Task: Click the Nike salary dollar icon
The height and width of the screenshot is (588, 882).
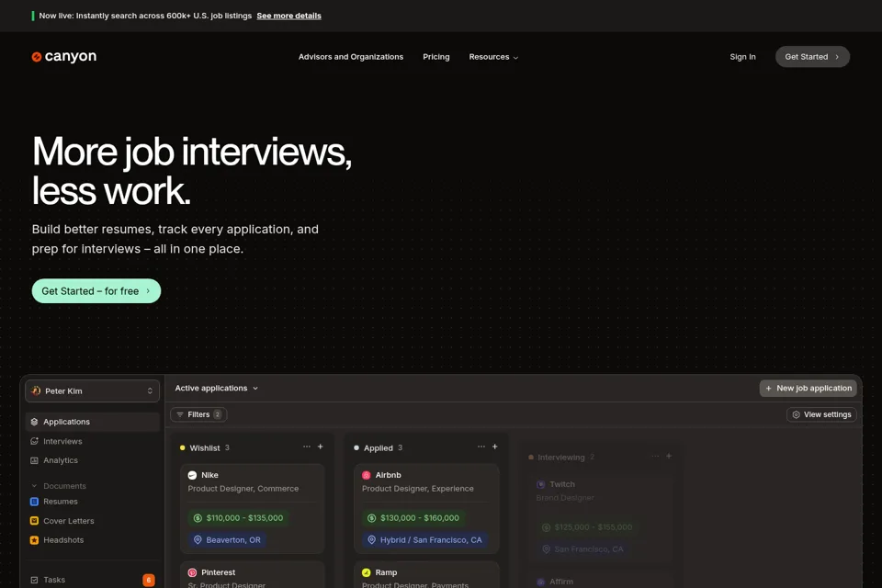Action: coord(198,517)
